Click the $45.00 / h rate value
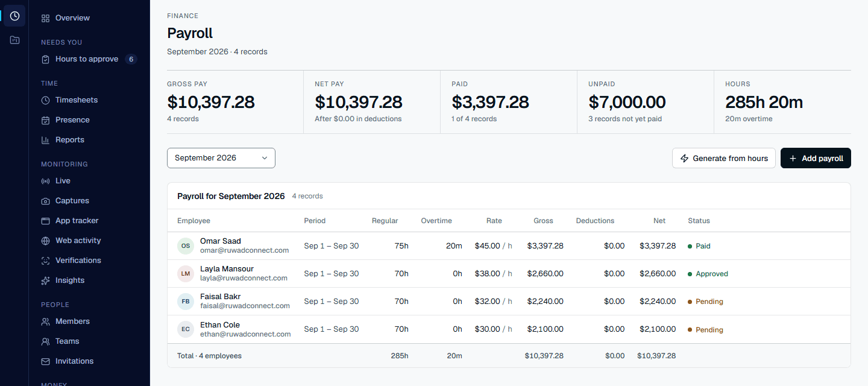 pyautogui.click(x=493, y=246)
